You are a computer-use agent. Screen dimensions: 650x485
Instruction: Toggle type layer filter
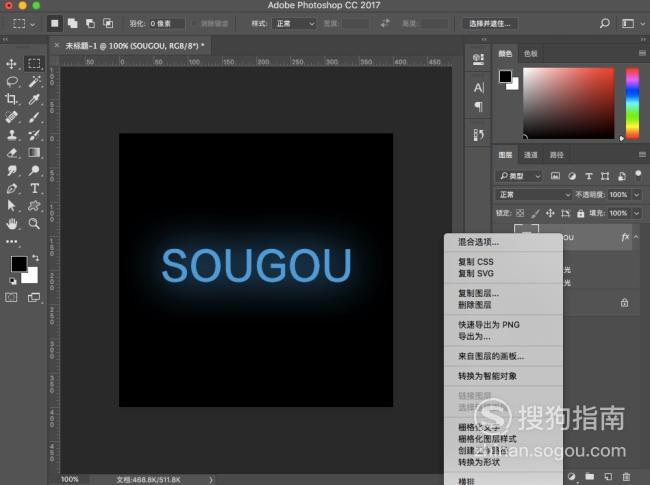[x=588, y=176]
